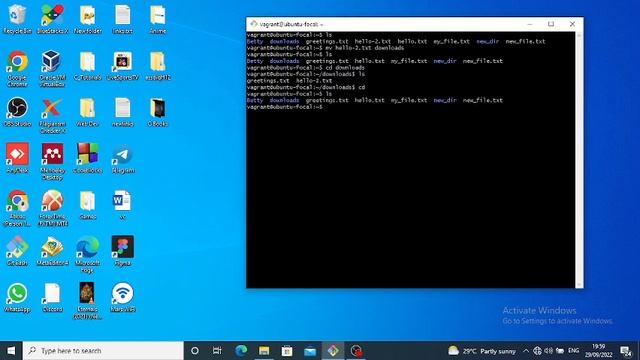Open the clock and date flyout

[598, 351]
